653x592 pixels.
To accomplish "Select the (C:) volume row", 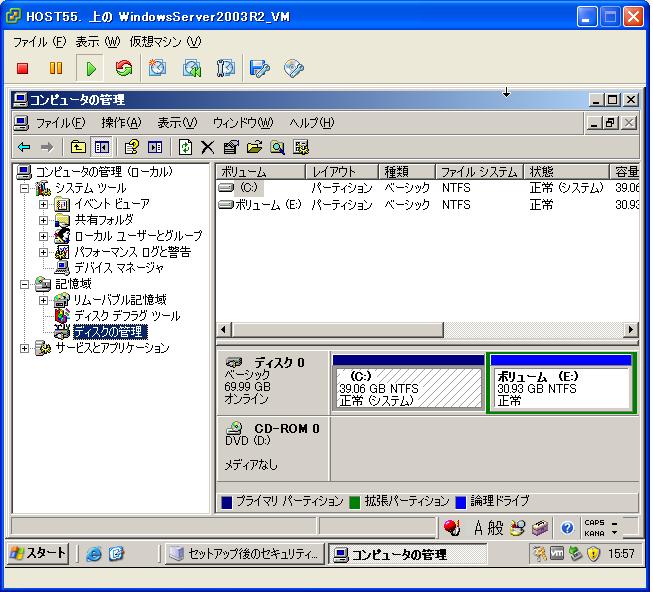I will (x=428, y=188).
